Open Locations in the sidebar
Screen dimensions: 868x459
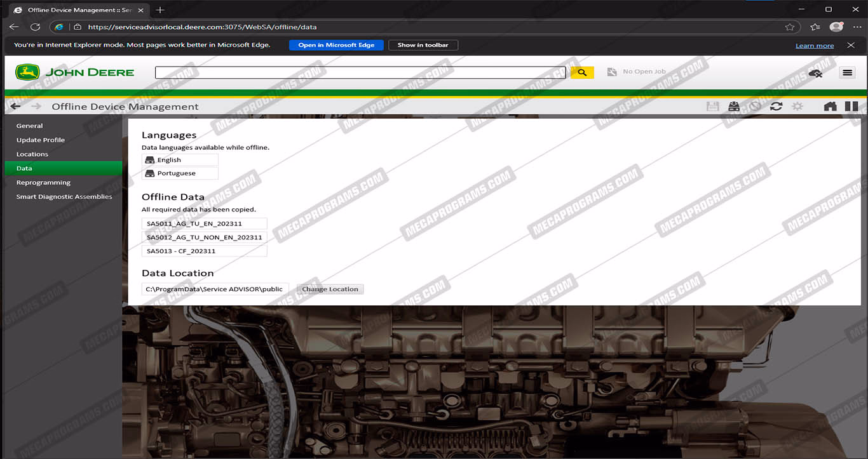coord(32,154)
